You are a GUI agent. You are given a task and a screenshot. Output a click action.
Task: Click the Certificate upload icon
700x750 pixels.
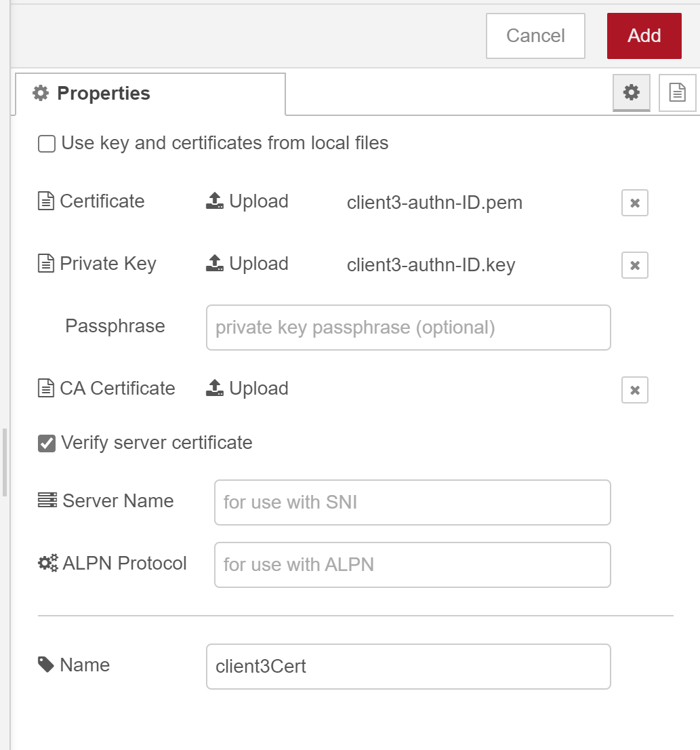[215, 201]
